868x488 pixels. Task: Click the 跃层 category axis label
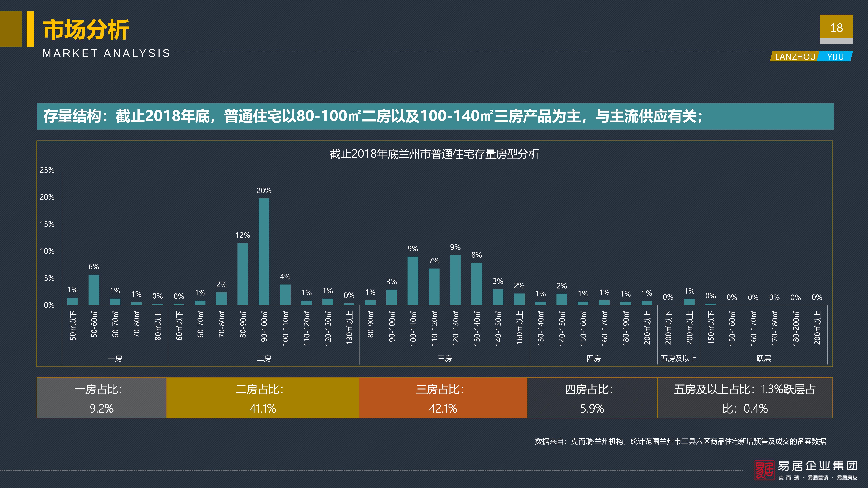763,358
